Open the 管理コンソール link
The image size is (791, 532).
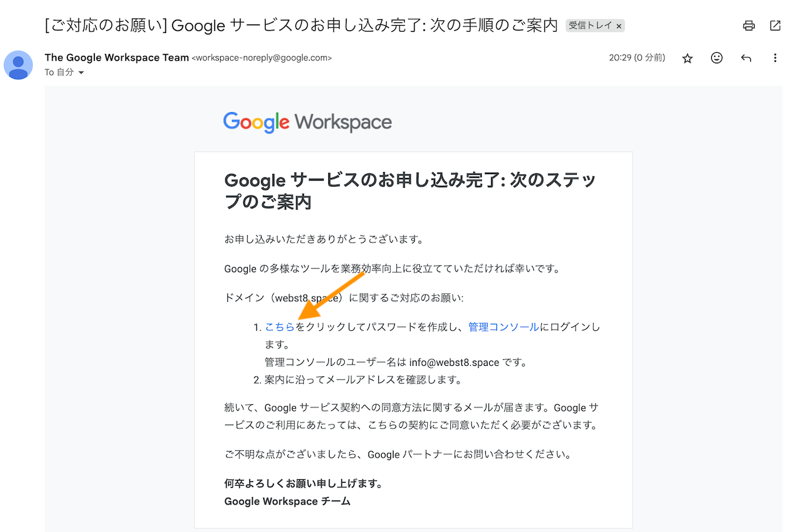504,327
